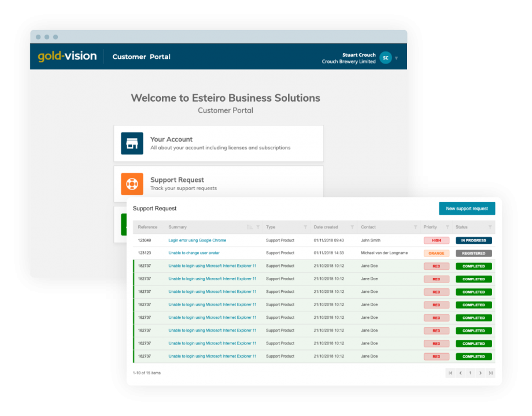
Task: Click the Priority column header
Action: [430, 227]
